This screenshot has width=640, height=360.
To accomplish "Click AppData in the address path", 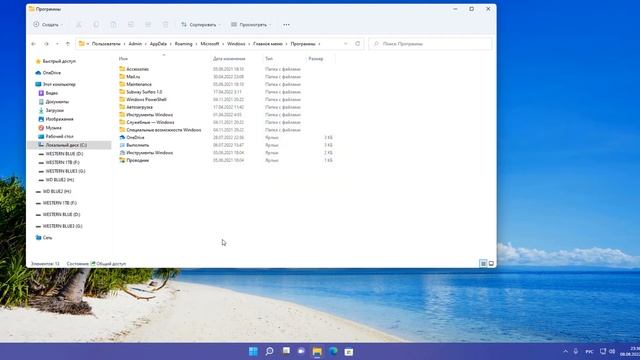I will 158,44.
